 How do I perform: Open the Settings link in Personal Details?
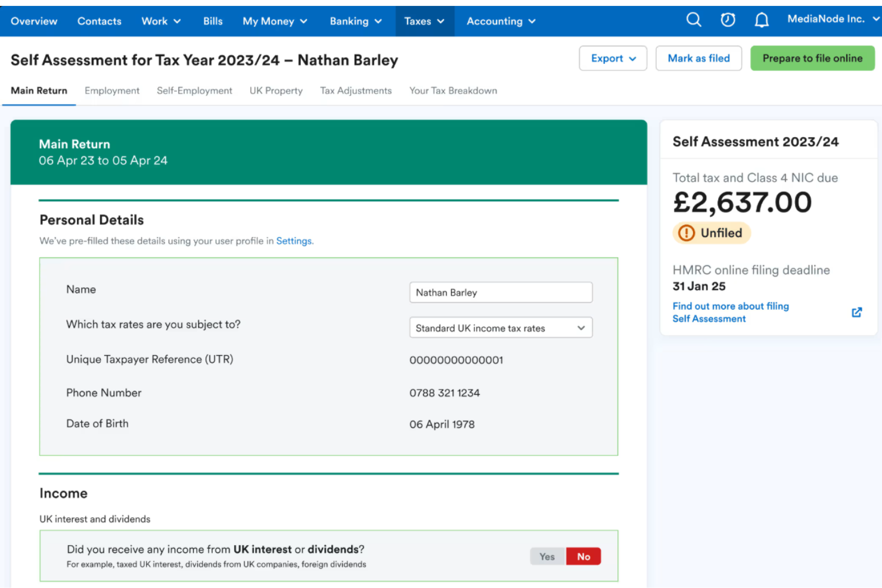coord(294,241)
